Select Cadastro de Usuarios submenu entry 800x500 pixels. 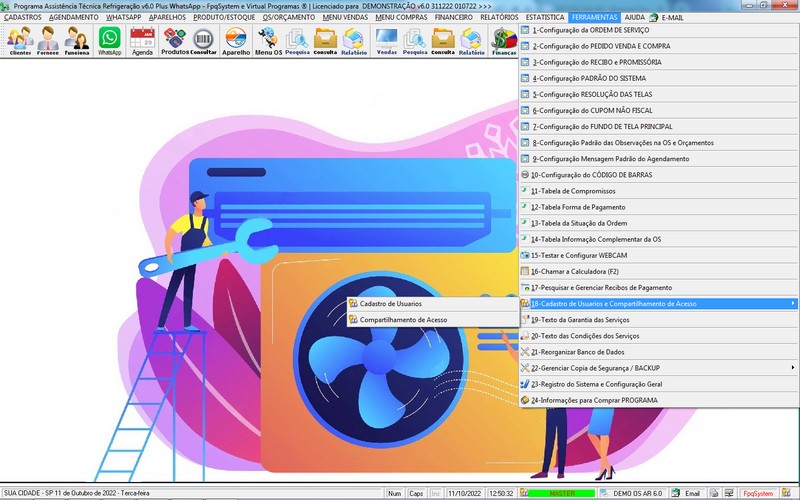coord(390,303)
